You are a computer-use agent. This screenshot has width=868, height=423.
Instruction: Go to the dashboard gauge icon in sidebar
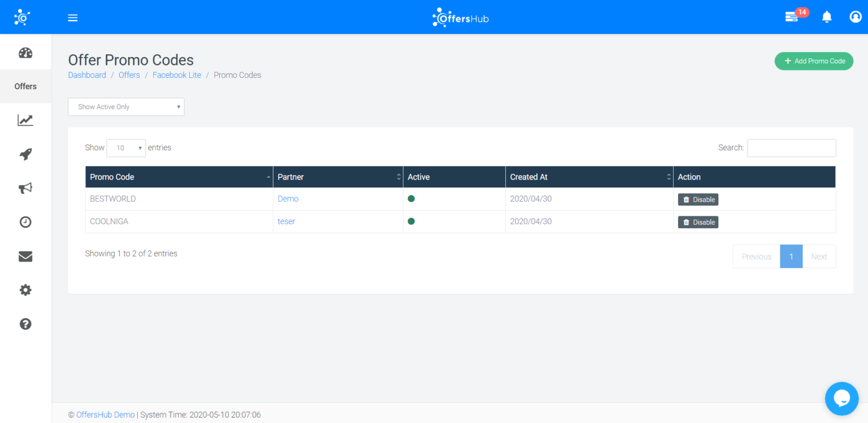coord(25,53)
